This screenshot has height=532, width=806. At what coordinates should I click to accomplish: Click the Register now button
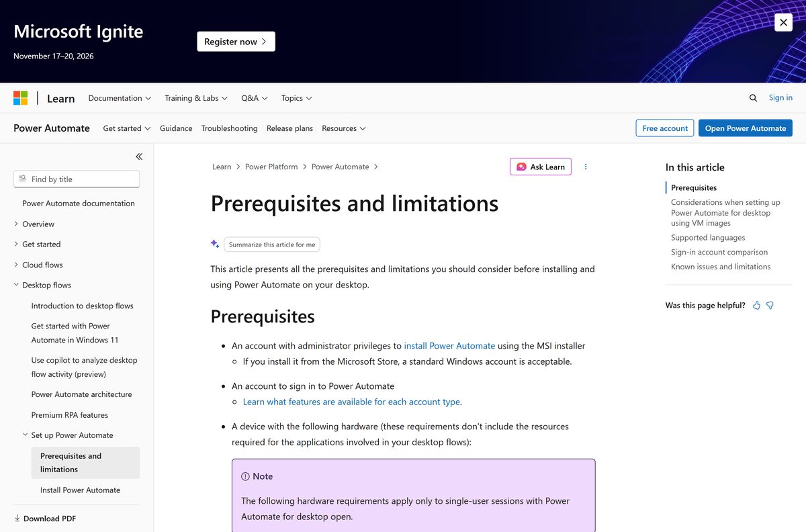click(236, 42)
